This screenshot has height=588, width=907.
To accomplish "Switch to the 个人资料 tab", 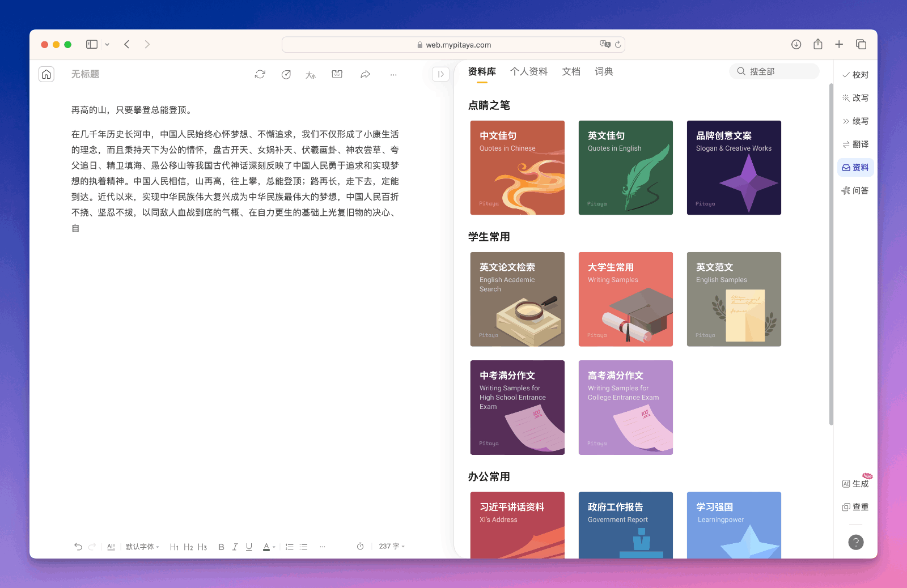I will tap(528, 71).
